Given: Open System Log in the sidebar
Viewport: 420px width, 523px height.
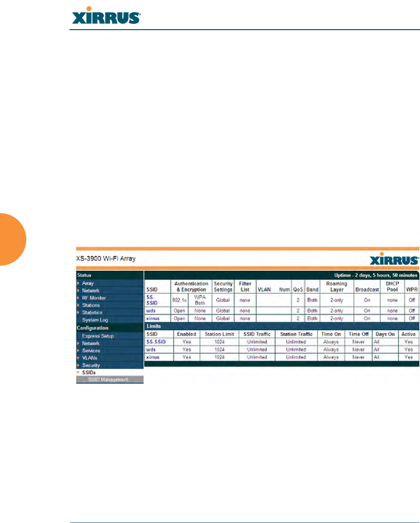Looking at the screenshot, I should [x=95, y=320].
